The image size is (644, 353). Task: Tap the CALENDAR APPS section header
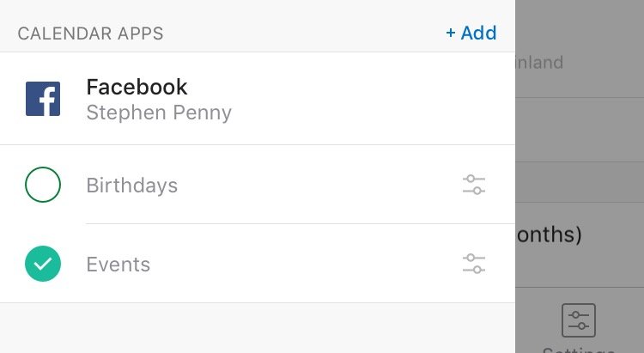coord(90,34)
